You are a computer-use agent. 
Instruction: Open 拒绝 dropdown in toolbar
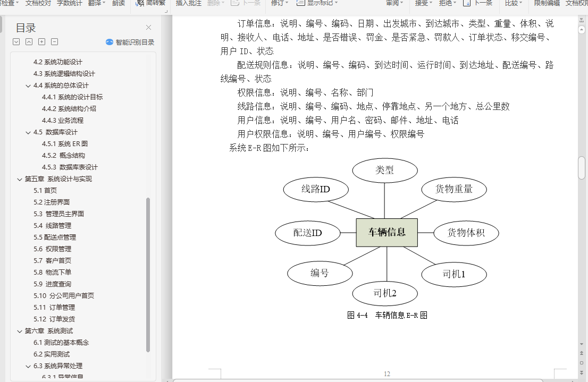point(448,3)
